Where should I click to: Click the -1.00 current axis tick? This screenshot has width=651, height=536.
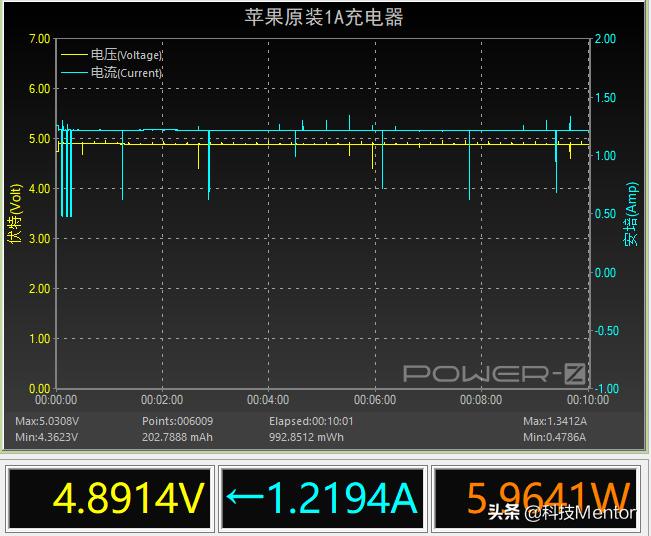(x=607, y=389)
